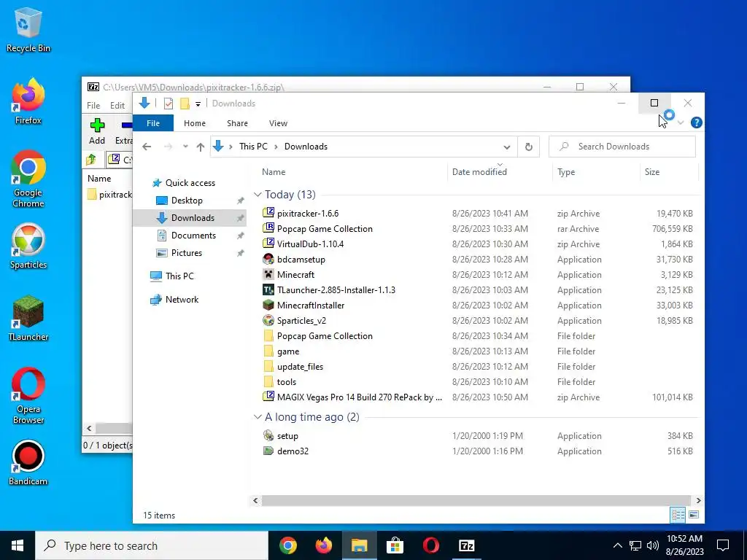Open Bandicam desktop shortcut
The width and height of the screenshot is (747, 560).
point(28,463)
